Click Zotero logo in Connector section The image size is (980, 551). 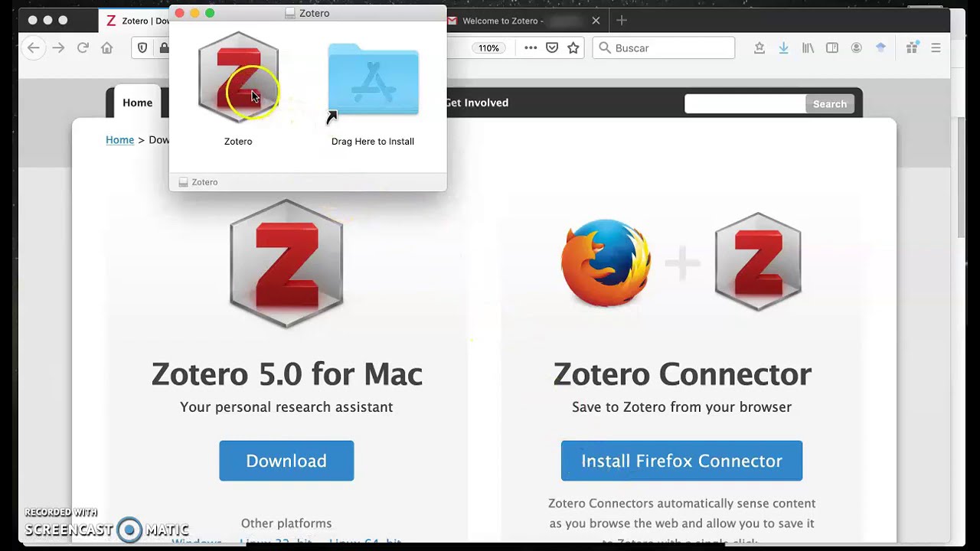click(x=758, y=261)
